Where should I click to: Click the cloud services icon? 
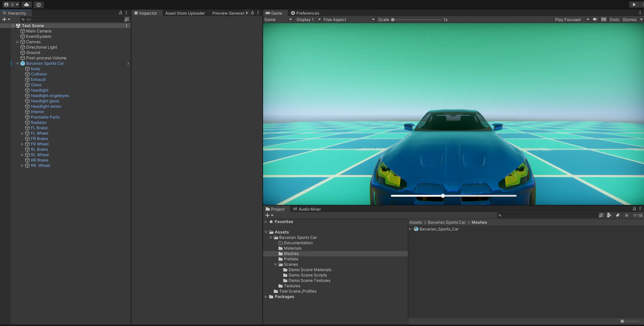click(x=26, y=5)
